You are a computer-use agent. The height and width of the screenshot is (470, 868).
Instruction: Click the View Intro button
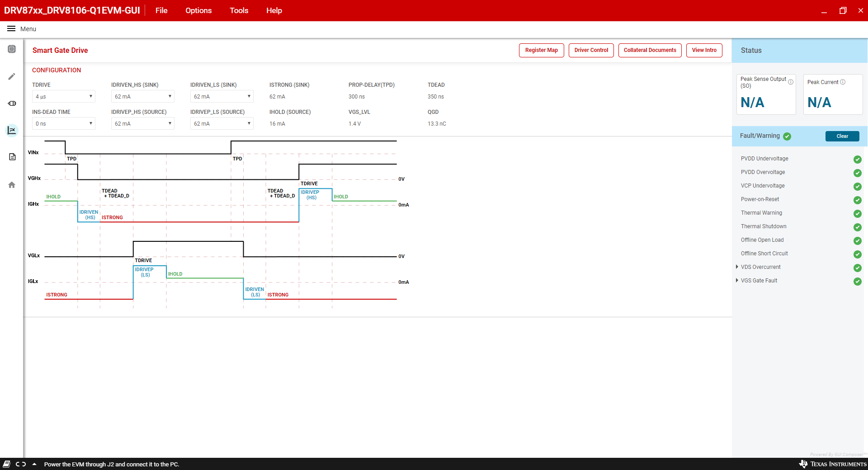tap(704, 50)
